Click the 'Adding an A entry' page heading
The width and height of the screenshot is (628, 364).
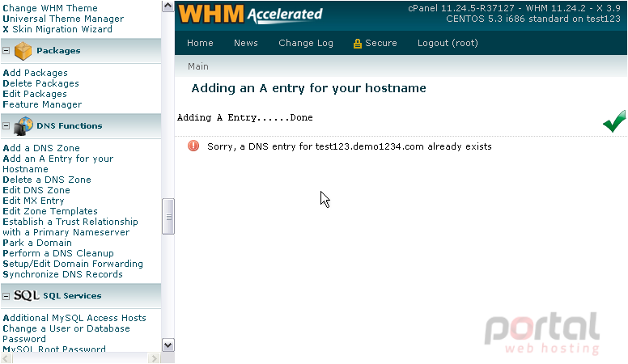[308, 88]
